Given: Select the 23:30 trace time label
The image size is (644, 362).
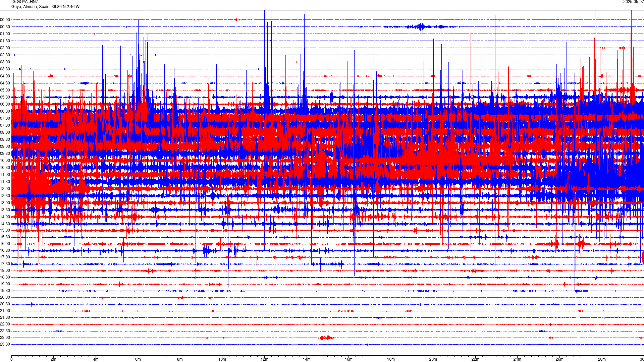Looking at the screenshot, I should (x=5, y=344).
